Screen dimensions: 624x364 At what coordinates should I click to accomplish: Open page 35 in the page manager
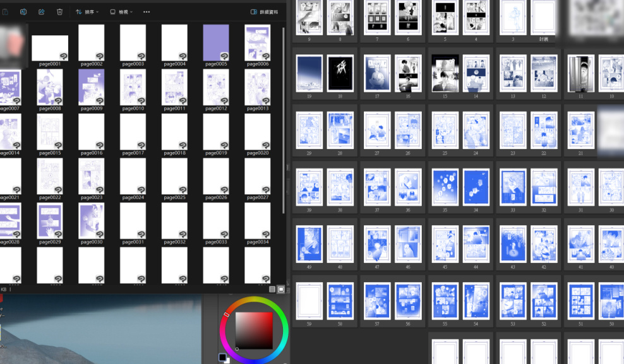point(445,187)
